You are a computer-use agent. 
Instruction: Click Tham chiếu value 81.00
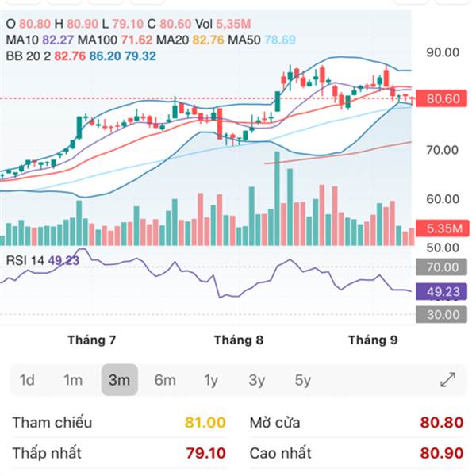click(x=205, y=422)
